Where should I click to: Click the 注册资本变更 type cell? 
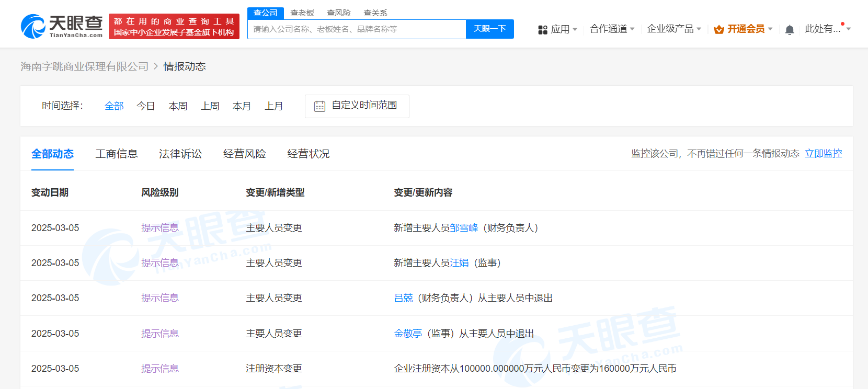click(275, 369)
